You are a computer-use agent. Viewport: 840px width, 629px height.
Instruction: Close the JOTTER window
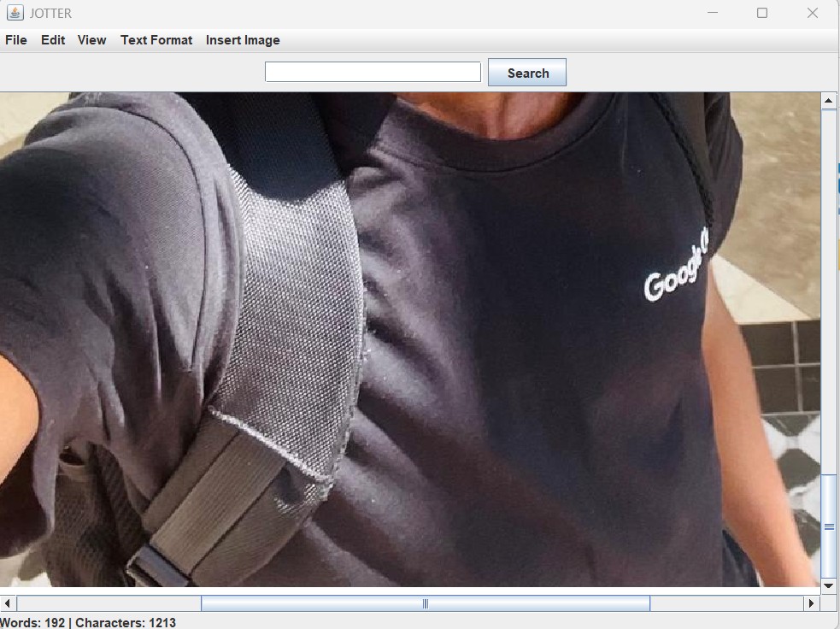pos(813,13)
